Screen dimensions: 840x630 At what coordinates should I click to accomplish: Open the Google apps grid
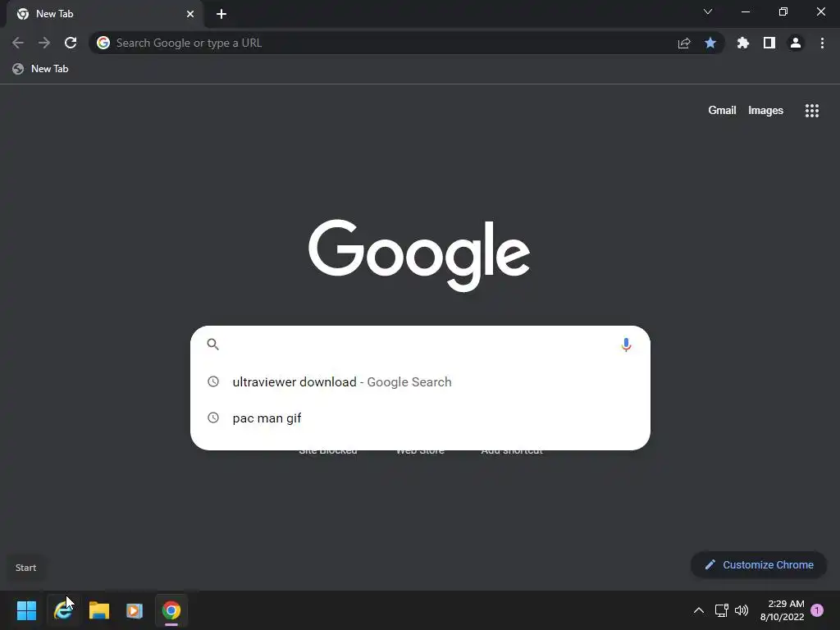(812, 111)
